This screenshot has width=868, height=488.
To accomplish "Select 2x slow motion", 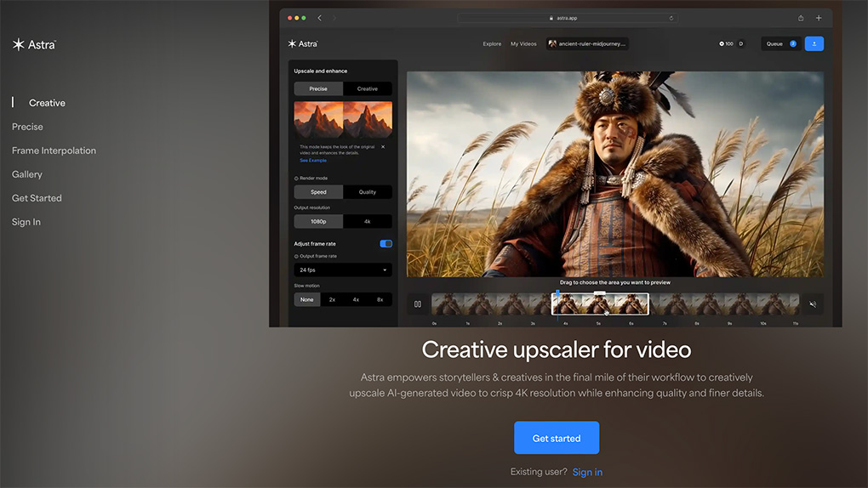I will tap(332, 299).
